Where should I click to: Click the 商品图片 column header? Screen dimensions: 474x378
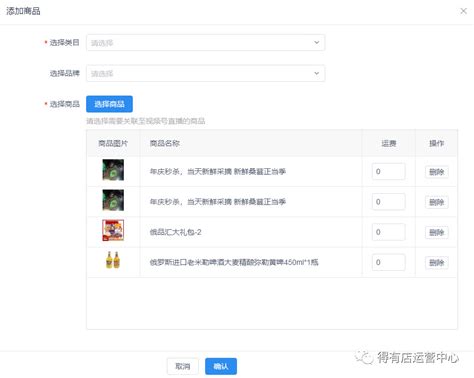113,143
